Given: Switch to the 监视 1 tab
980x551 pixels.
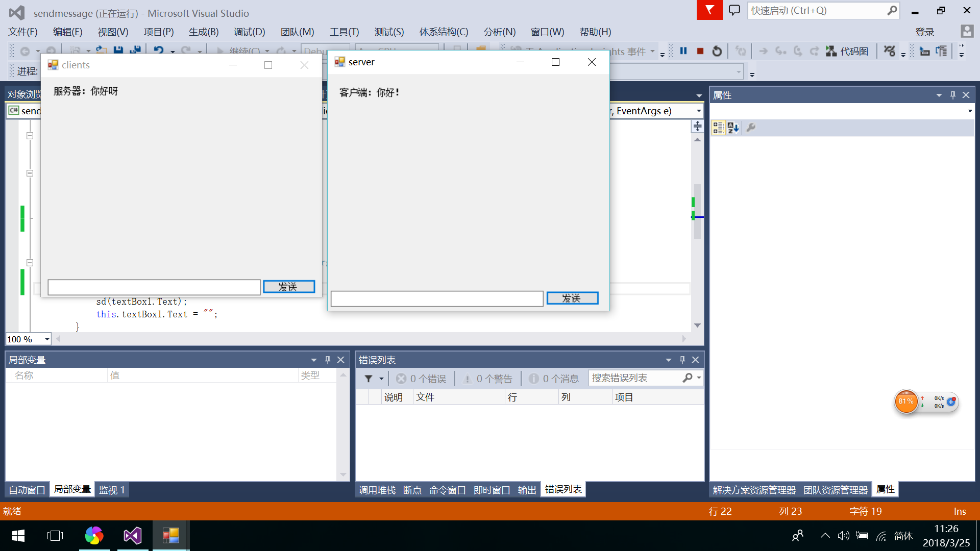Looking at the screenshot, I should pyautogui.click(x=112, y=490).
